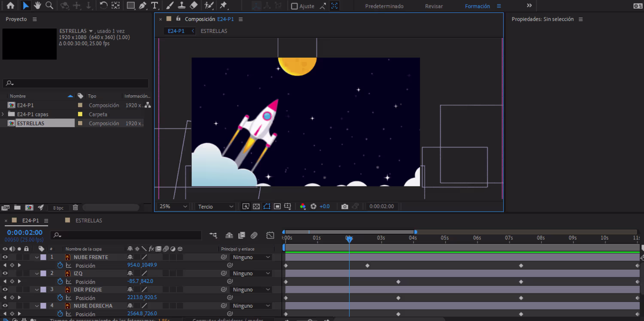Select the Pen tool
Image resolution: width=644 pixels, height=321 pixels.
143,6
